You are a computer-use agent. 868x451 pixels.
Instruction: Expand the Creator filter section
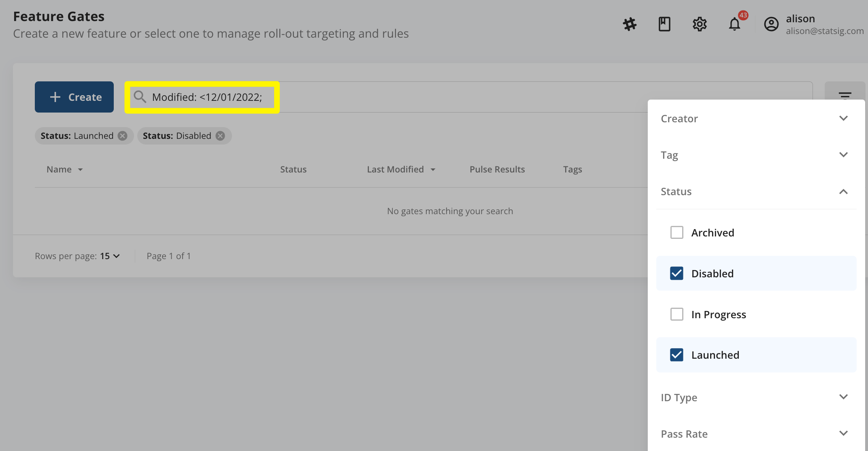[844, 118]
